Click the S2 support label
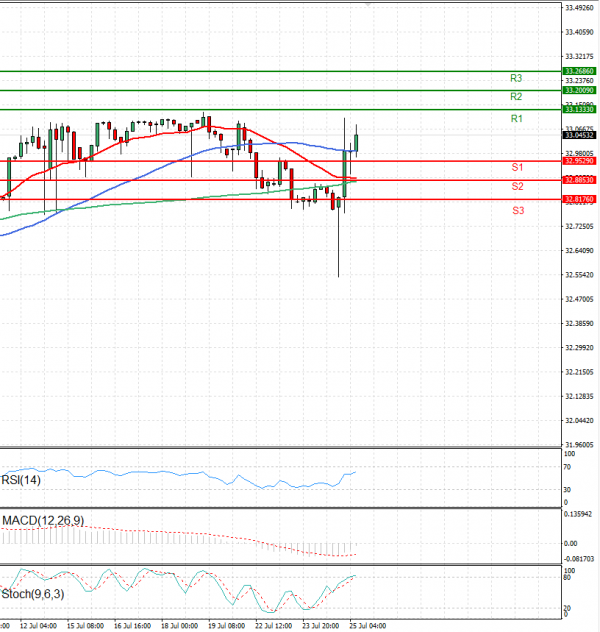 517,186
